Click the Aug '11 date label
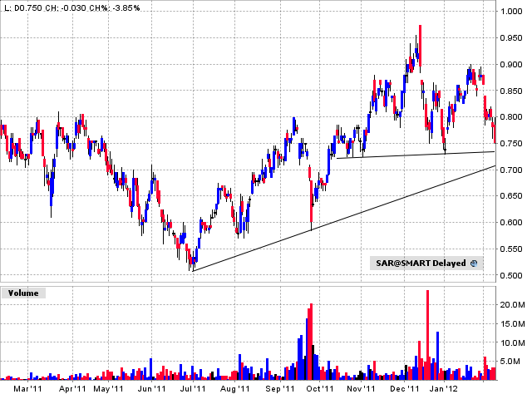The image size is (532, 399). point(234,389)
